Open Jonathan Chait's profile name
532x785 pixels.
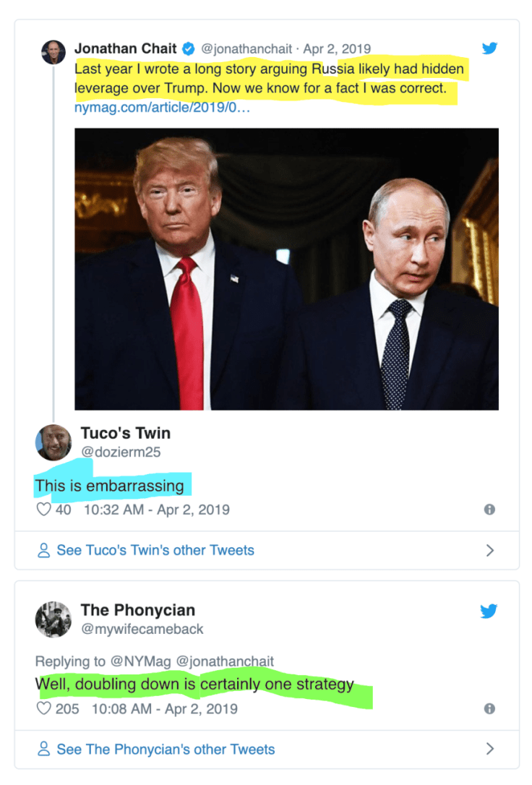tap(126, 49)
